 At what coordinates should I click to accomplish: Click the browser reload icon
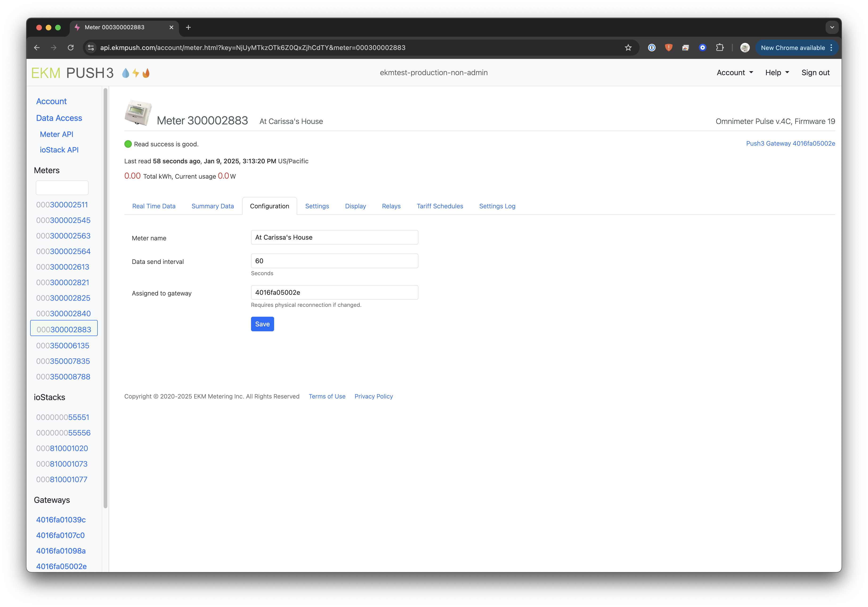click(x=71, y=48)
